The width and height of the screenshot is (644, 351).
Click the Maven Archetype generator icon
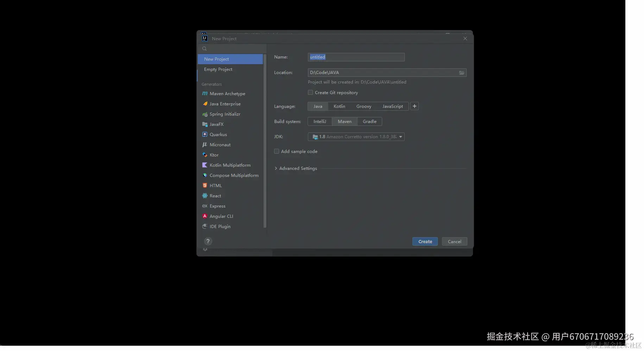(205, 93)
